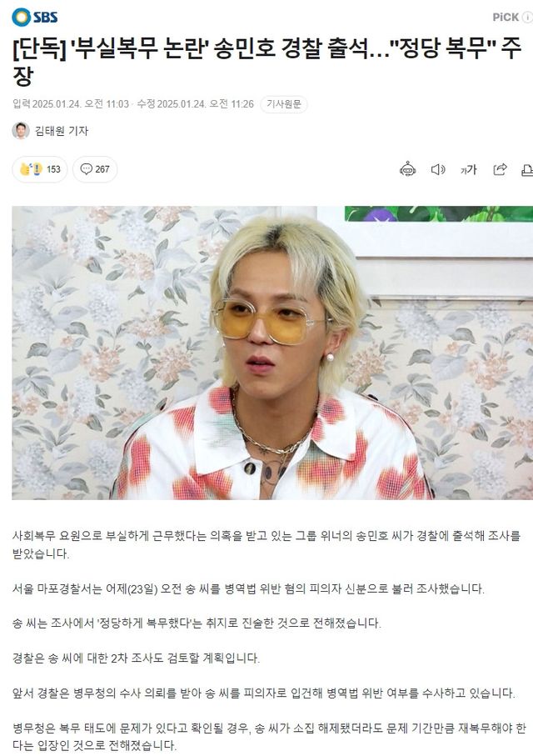Image resolution: width=533 pixels, height=756 pixels.
Task: Open 기사원문 original article button
Action: click(284, 104)
